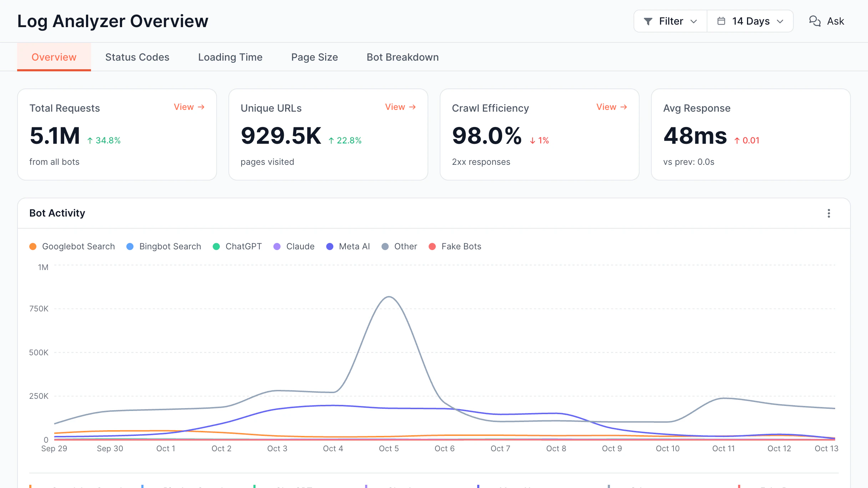Click the 750K y-axis label

click(x=39, y=309)
